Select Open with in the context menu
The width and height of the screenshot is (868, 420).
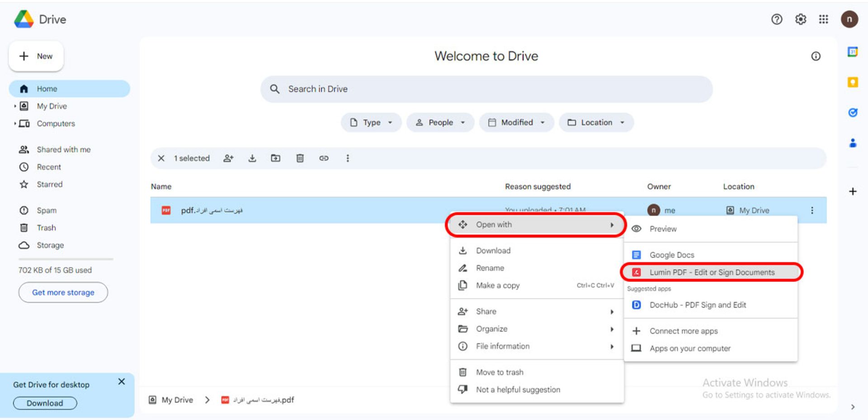click(x=536, y=224)
